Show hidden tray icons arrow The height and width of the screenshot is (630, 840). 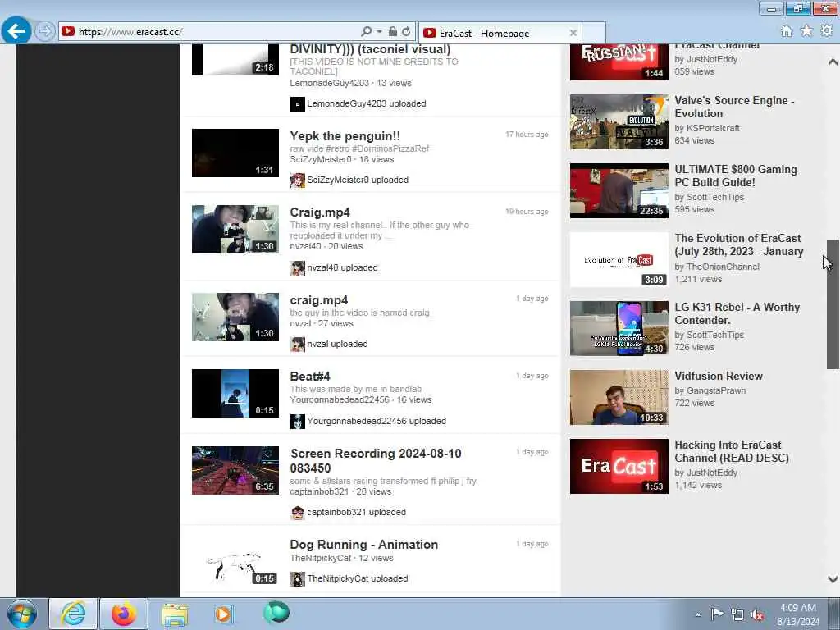pyautogui.click(x=697, y=614)
